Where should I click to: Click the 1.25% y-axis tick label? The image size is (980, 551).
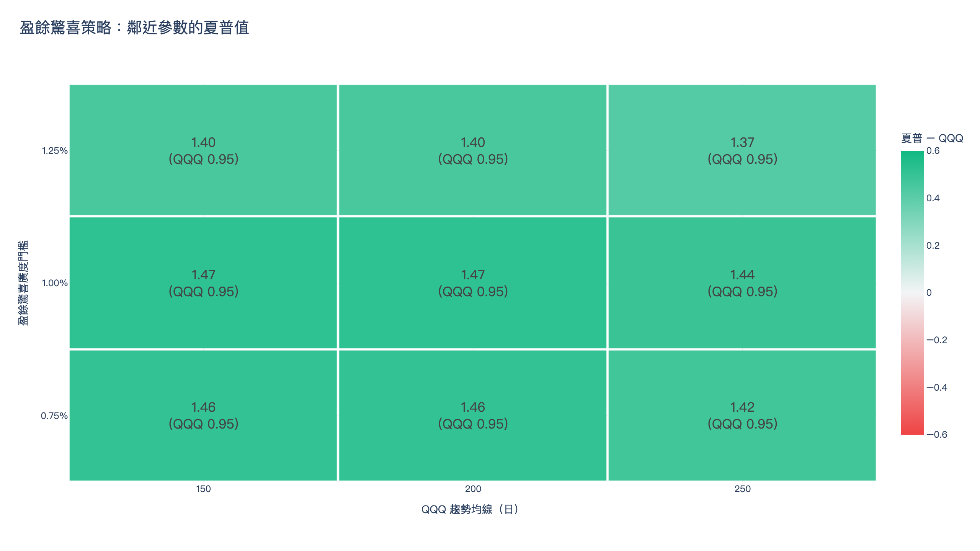(55, 151)
